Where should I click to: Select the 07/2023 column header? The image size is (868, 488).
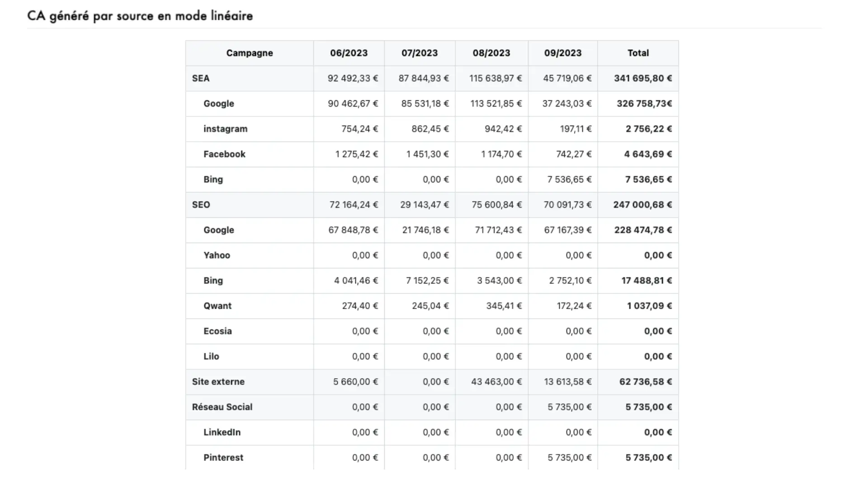(x=420, y=53)
